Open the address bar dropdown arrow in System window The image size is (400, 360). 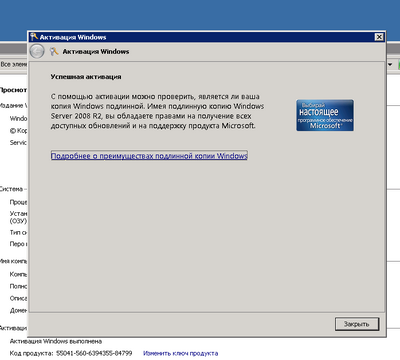(x=390, y=64)
